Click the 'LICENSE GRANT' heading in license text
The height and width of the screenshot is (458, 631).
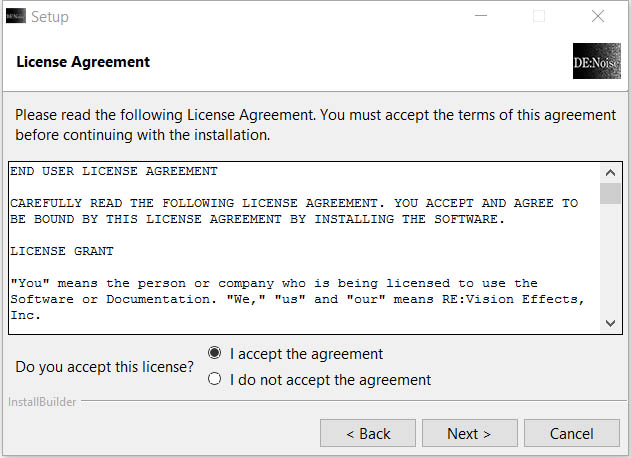(x=62, y=251)
